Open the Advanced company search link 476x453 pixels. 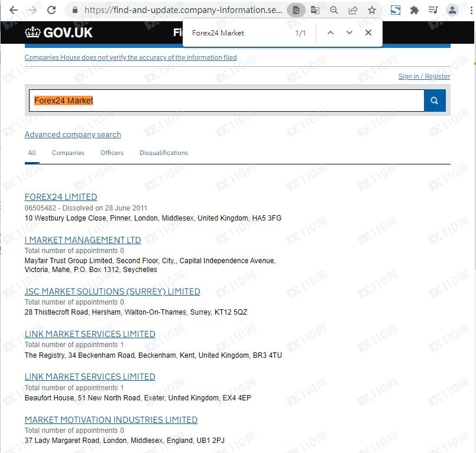point(73,135)
